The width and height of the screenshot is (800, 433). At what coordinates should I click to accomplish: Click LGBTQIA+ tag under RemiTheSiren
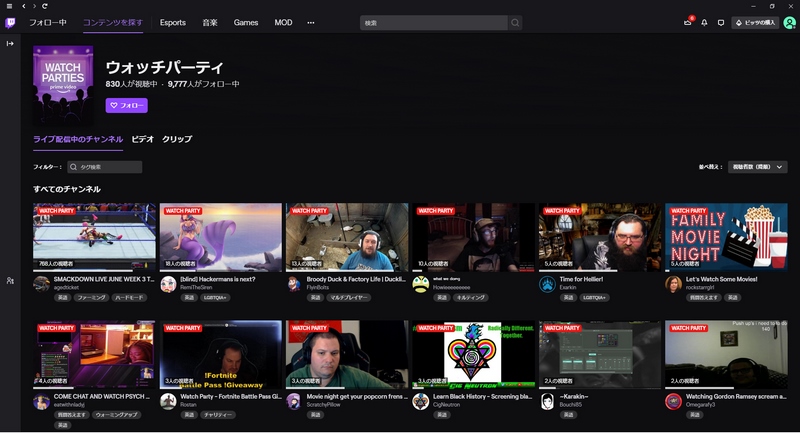(x=215, y=298)
